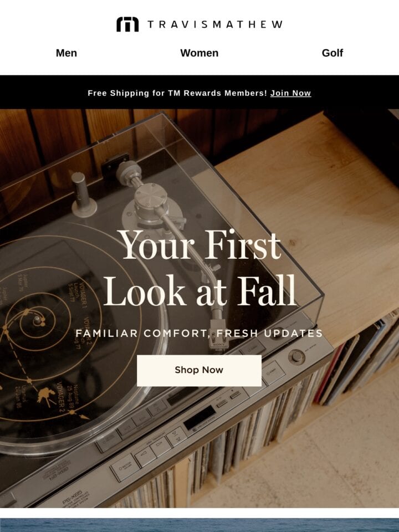399x532 pixels.
Task: Click the TravisMathew logo icon
Action: point(127,24)
